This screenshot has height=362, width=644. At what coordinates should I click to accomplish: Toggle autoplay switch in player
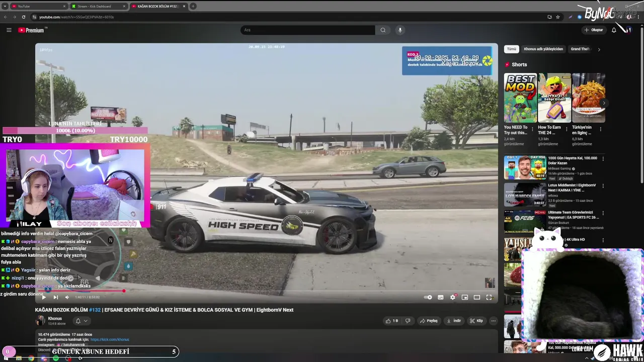click(428, 297)
